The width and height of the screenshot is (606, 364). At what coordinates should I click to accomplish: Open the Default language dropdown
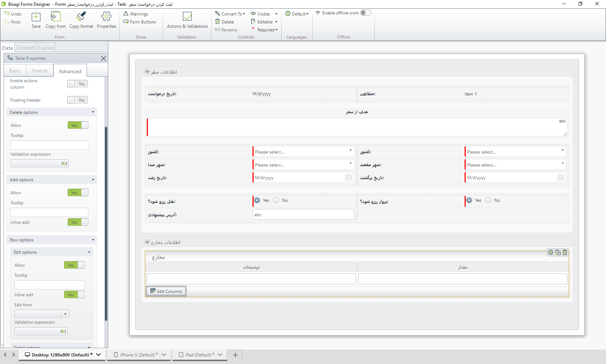(x=297, y=14)
